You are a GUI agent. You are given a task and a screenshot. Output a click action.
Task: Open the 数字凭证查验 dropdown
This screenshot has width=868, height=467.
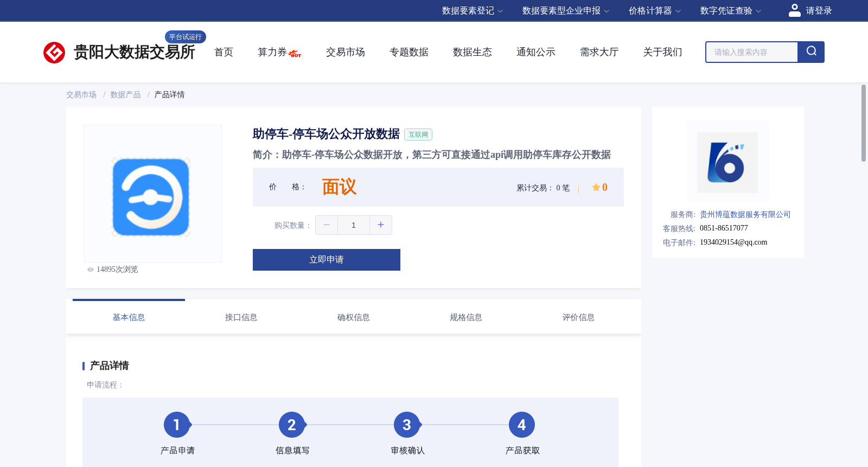point(731,11)
